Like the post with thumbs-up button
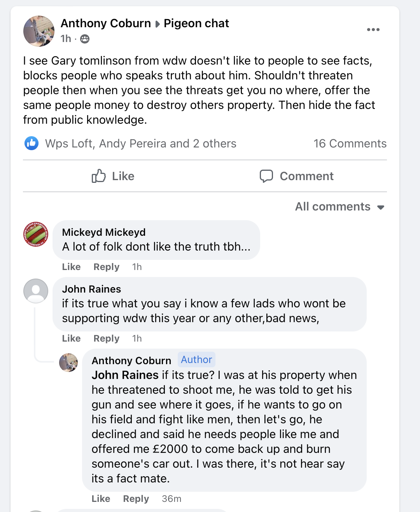The height and width of the screenshot is (512, 420). pos(113,176)
